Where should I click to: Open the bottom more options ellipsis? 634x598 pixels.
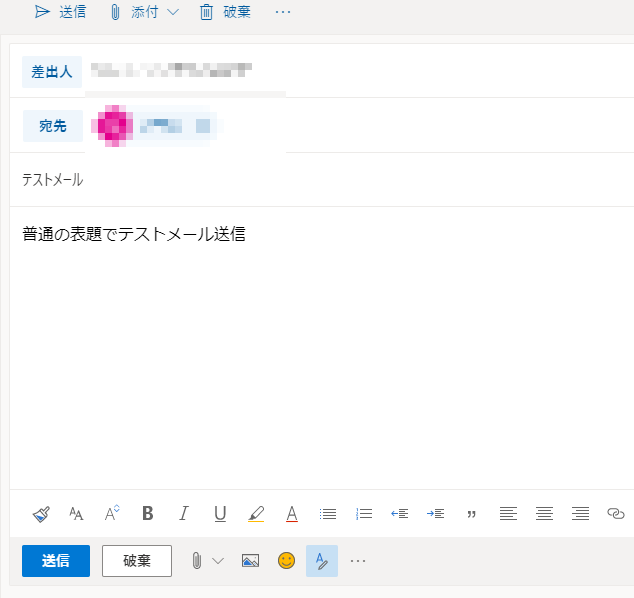[x=358, y=561]
